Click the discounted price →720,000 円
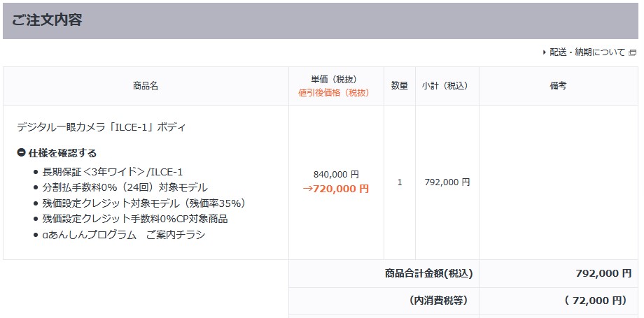This screenshot has height=318, width=644. [336, 189]
